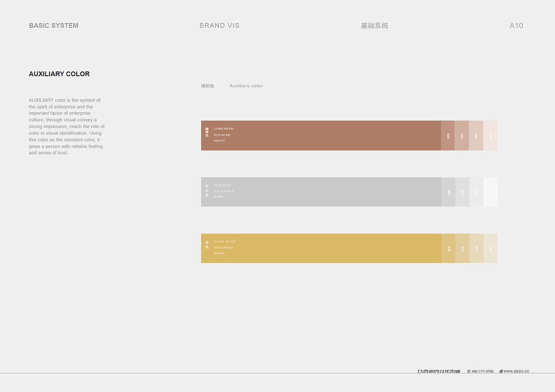Select the 40% coffee brown tint swatch
This screenshot has height=392, width=555.
pos(476,136)
